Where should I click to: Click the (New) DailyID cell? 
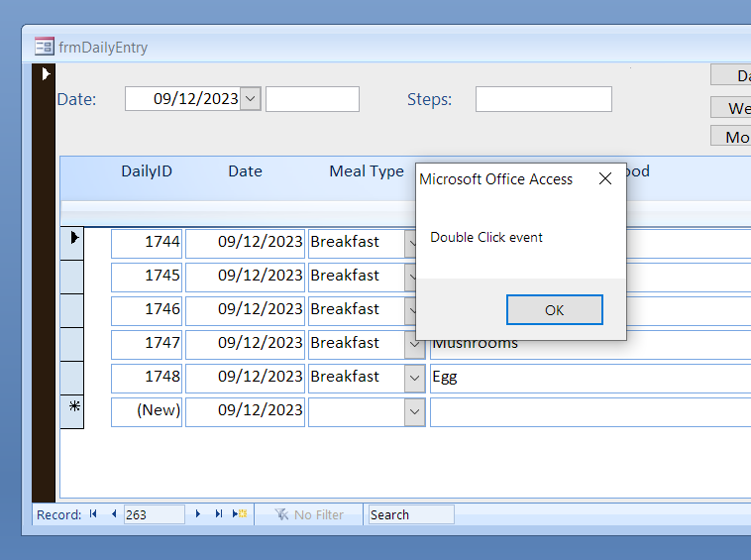click(147, 412)
